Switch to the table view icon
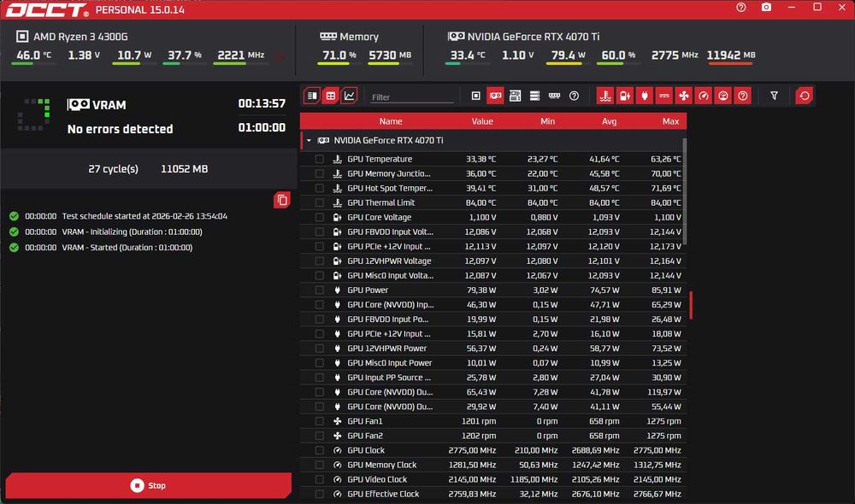The height and width of the screenshot is (504, 855). pos(330,96)
